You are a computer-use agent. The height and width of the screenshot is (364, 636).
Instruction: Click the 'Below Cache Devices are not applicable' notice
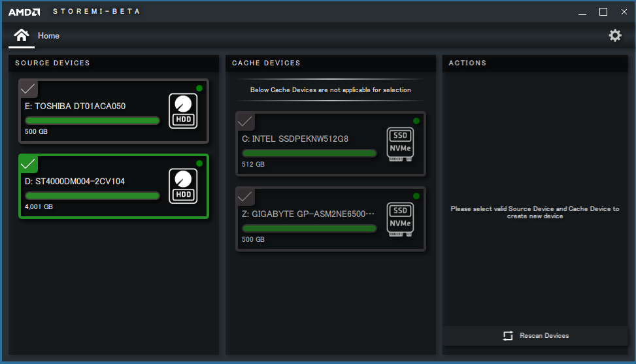point(331,90)
